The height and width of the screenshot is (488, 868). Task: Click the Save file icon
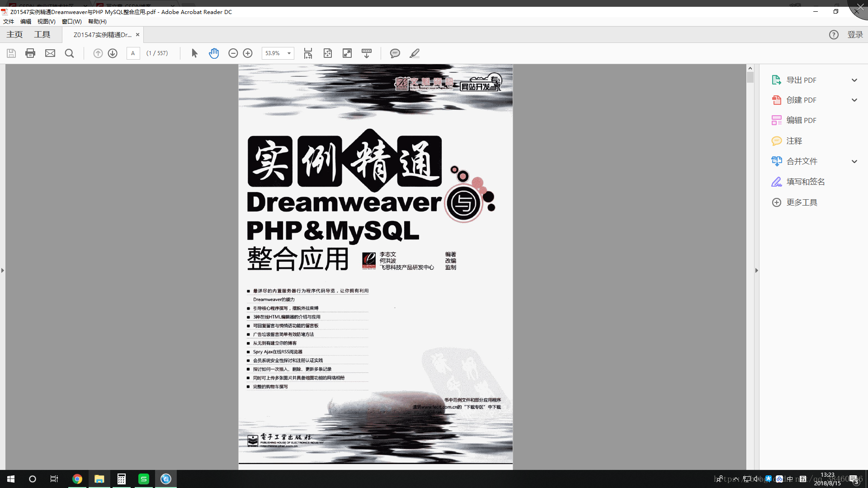pos(11,53)
